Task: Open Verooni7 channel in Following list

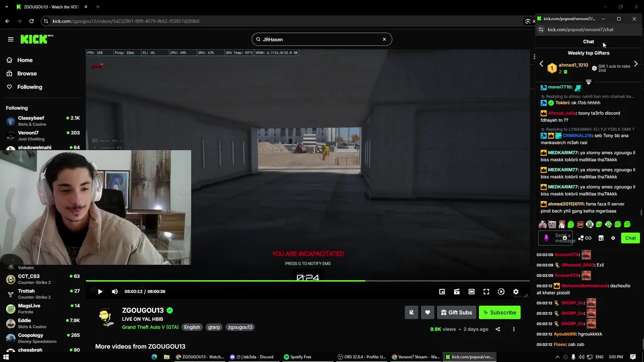Action: coord(43,135)
